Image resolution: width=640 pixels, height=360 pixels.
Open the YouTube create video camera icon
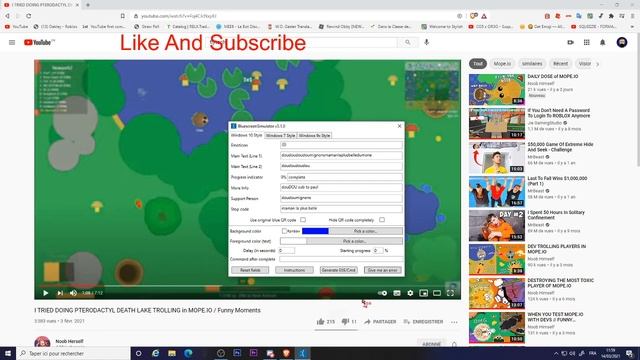click(571, 42)
